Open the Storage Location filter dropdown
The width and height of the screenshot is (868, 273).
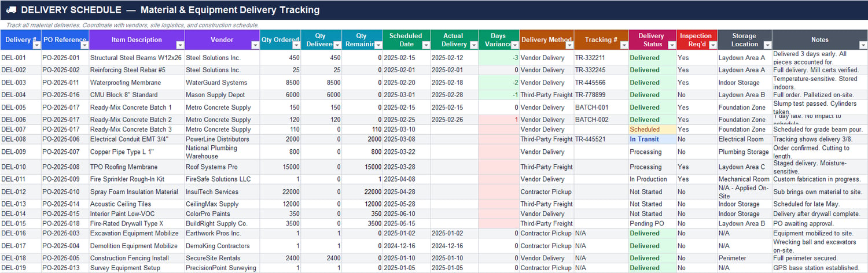click(767, 45)
